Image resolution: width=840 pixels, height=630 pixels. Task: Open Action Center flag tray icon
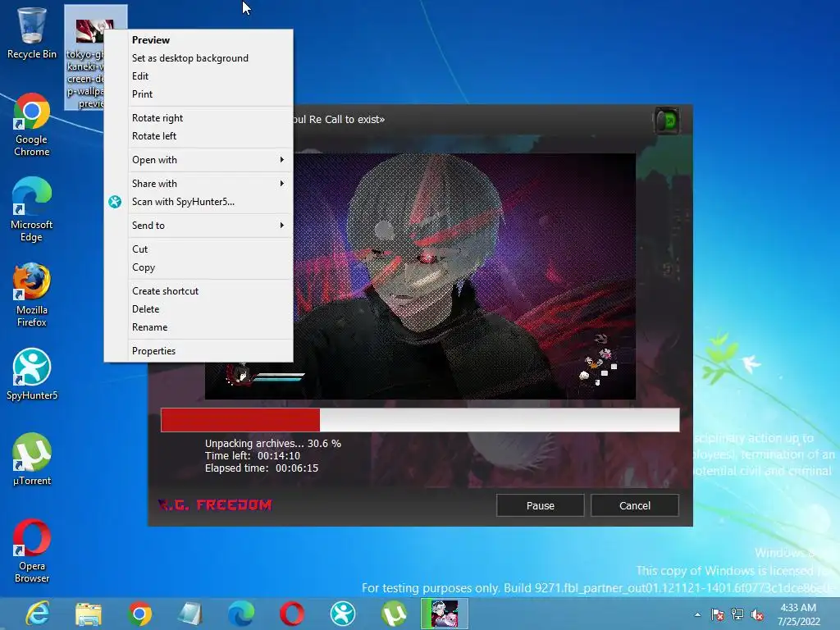717,614
